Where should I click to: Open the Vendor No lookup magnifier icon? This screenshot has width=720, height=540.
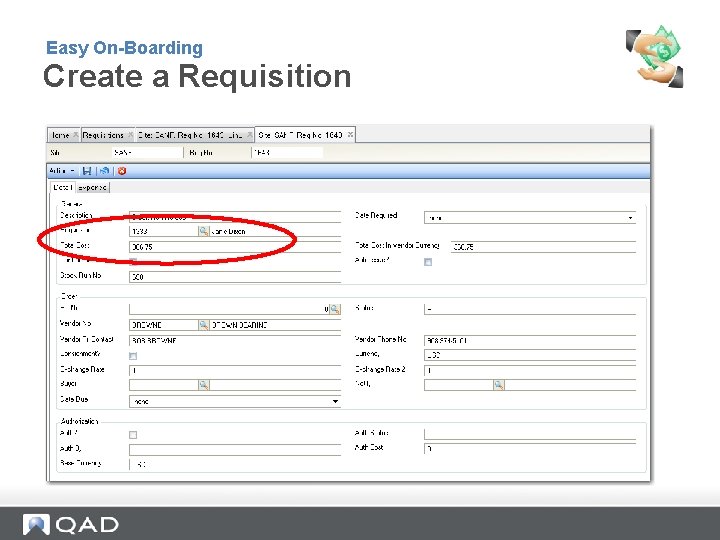click(203, 325)
